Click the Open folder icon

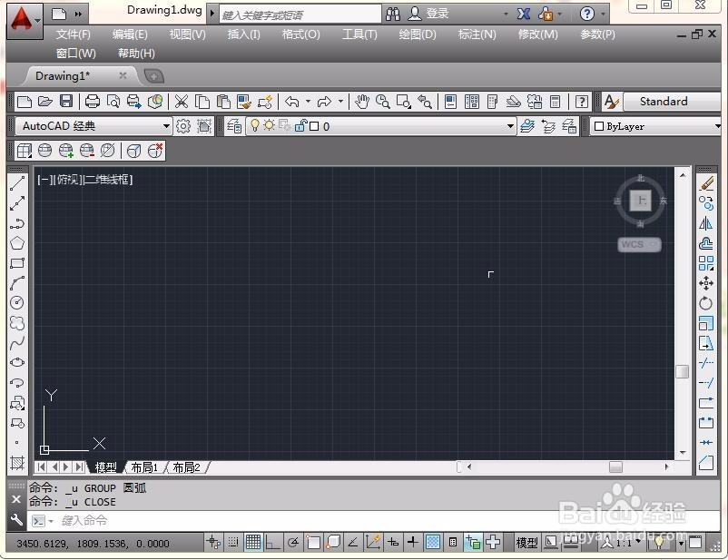[45, 102]
